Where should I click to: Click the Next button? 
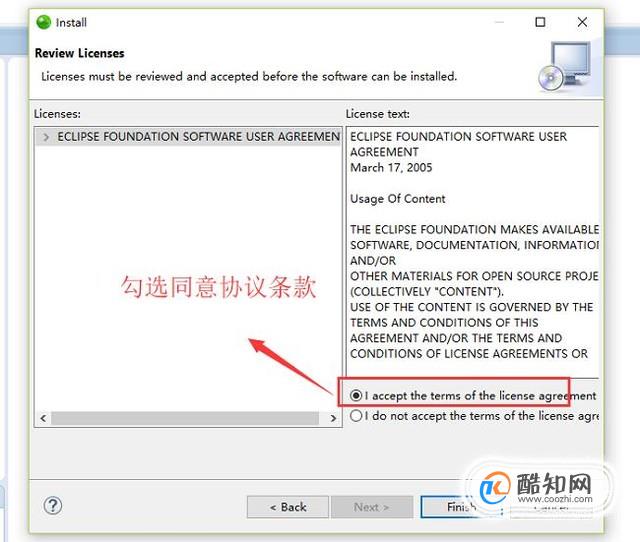(371, 507)
